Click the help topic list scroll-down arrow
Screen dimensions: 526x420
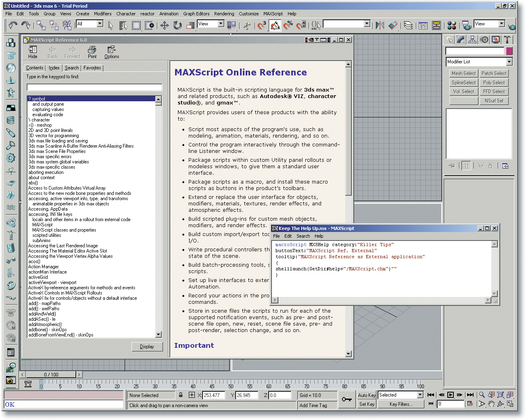159,334
